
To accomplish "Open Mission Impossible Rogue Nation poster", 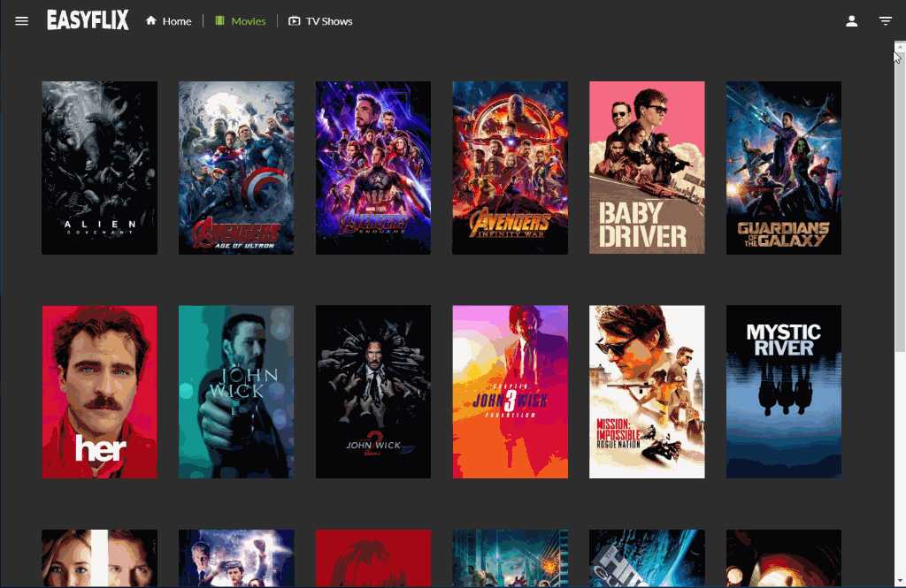I will (x=647, y=392).
